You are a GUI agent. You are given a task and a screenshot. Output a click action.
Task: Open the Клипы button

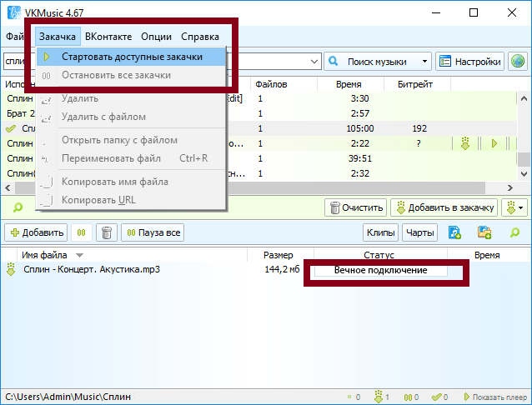pos(380,232)
